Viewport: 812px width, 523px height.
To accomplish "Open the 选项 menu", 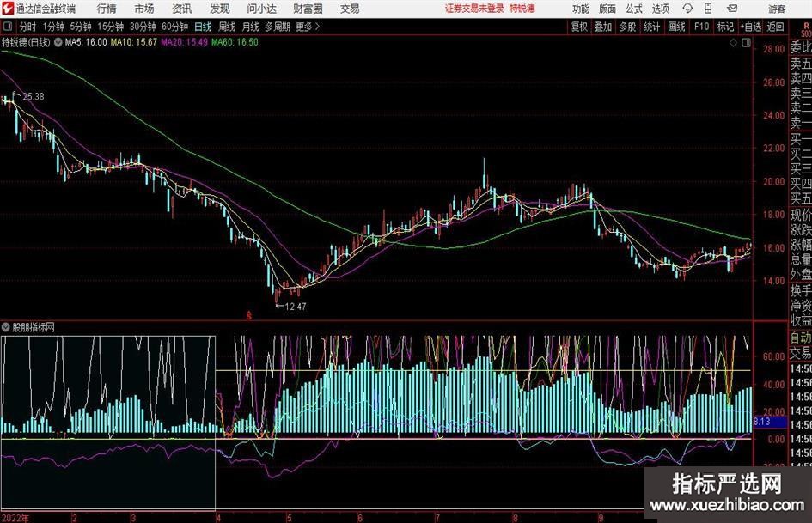I will (x=660, y=9).
